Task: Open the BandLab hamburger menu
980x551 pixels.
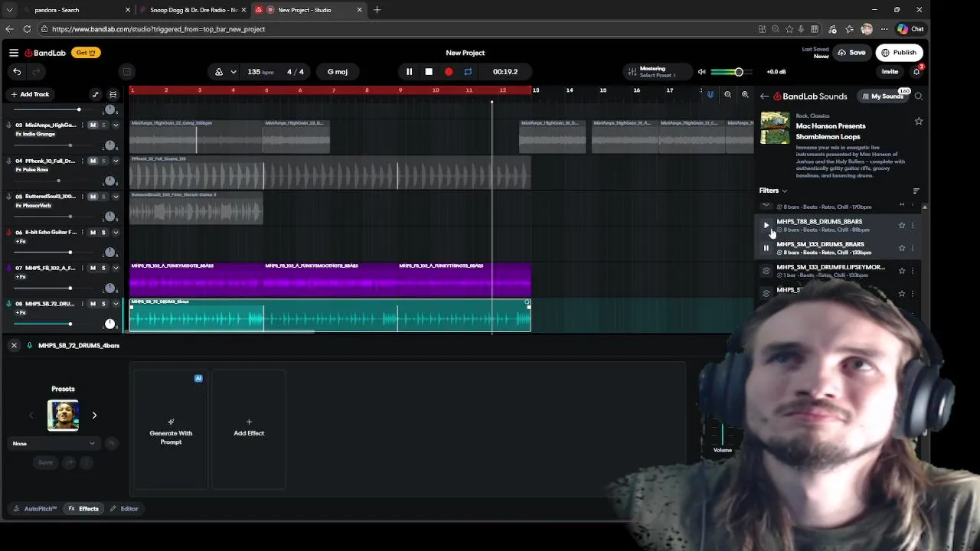Action: (x=14, y=53)
